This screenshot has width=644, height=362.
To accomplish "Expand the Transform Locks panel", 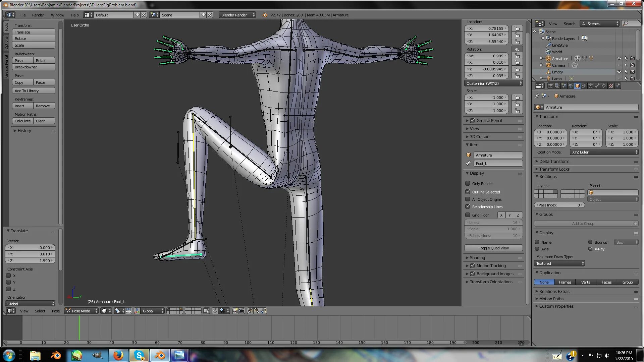I will pyautogui.click(x=554, y=169).
